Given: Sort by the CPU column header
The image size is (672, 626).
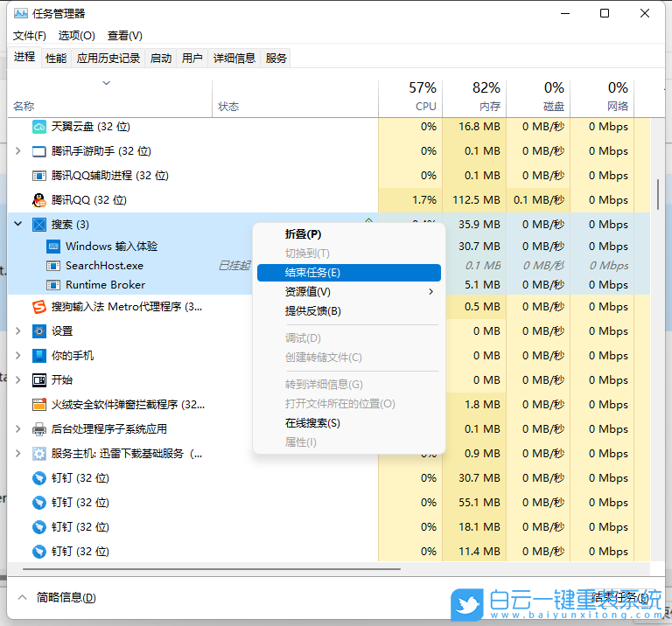Looking at the screenshot, I should click(410, 99).
